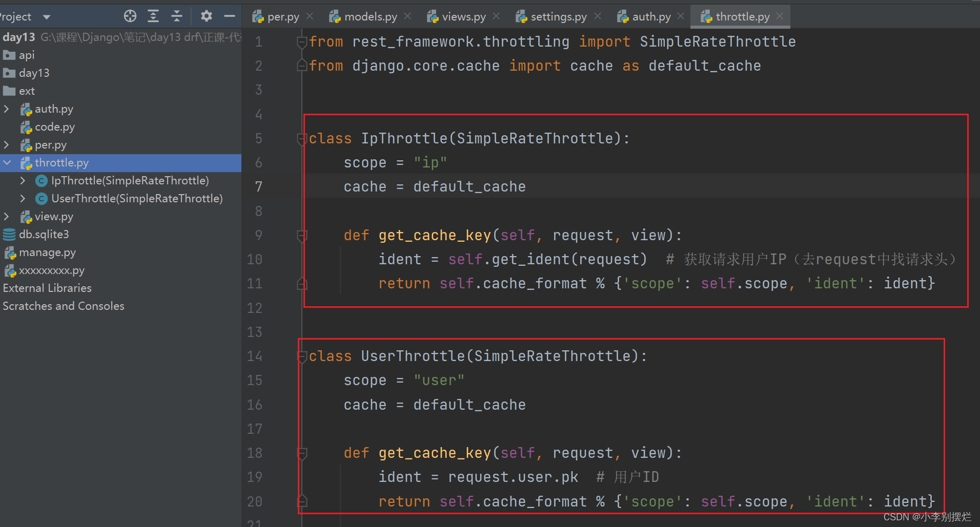Click Scratches and Consoles entry
Image resolution: width=980 pixels, height=527 pixels.
point(64,306)
